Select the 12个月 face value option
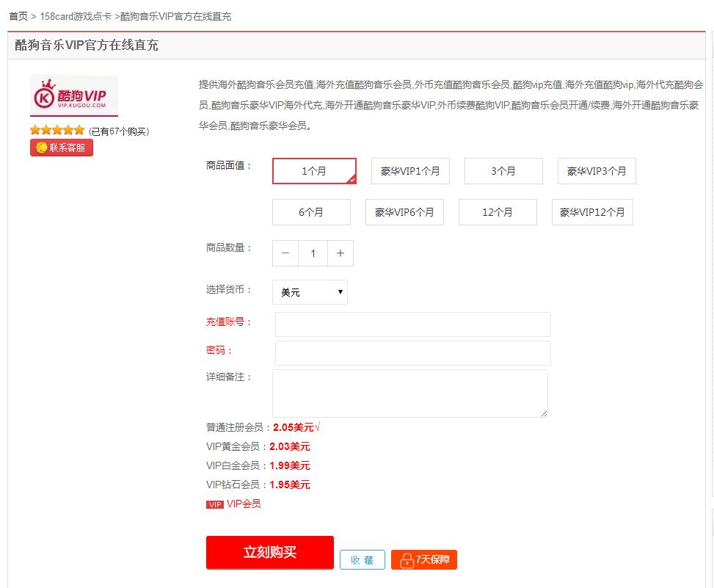 point(498,212)
